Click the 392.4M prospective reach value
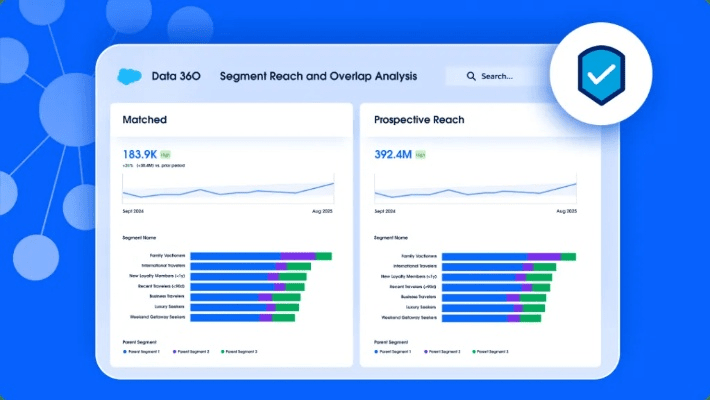710x400 pixels. pyautogui.click(x=392, y=155)
